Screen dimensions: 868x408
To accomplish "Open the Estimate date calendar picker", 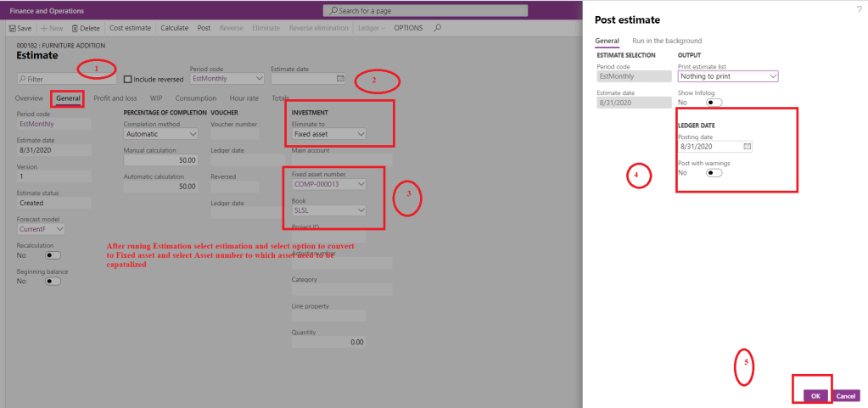I will pyautogui.click(x=339, y=78).
